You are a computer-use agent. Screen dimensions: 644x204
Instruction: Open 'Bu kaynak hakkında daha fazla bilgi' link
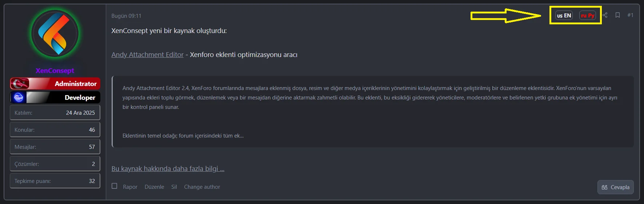[168, 169]
